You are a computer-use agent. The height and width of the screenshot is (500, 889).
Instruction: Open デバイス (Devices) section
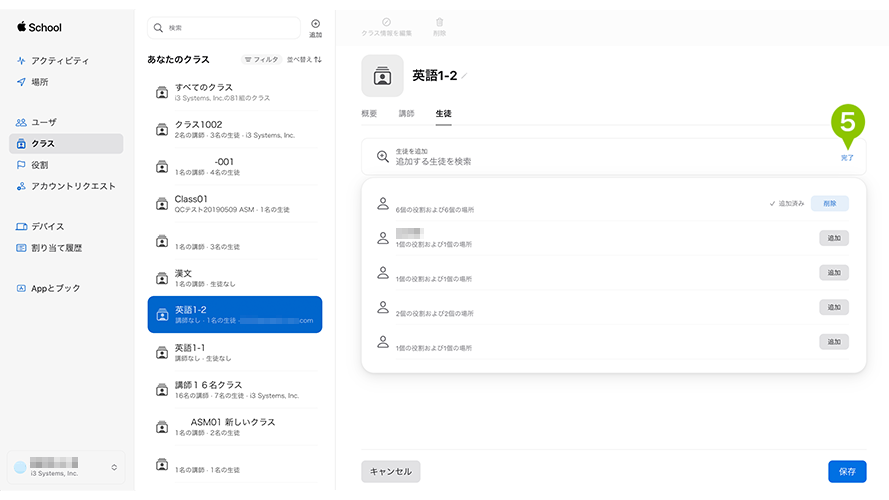[40, 226]
